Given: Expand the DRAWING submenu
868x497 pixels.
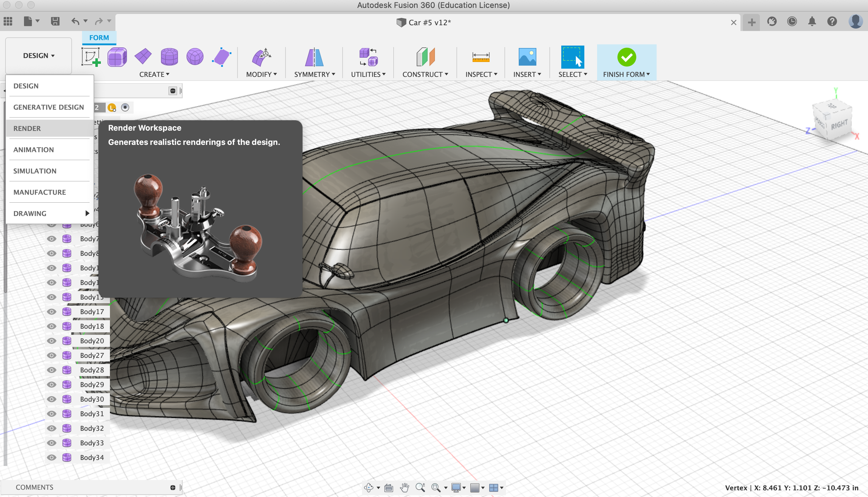Looking at the screenshot, I should point(87,213).
